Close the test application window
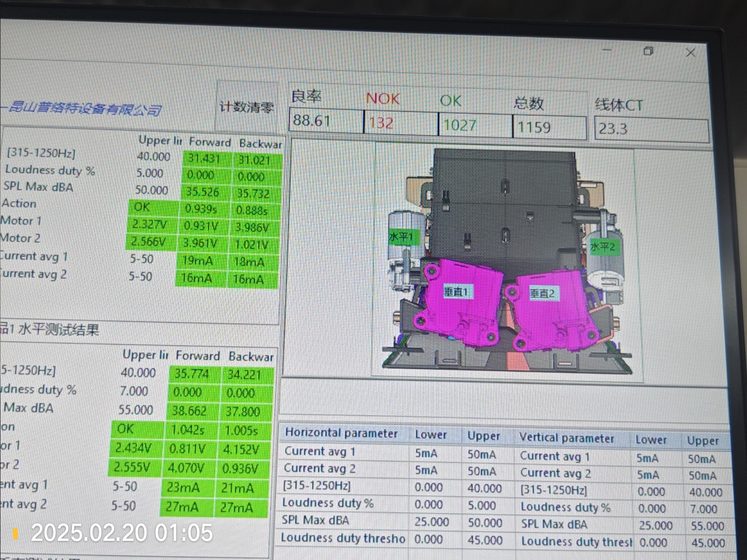The image size is (747, 560). pyautogui.click(x=691, y=53)
